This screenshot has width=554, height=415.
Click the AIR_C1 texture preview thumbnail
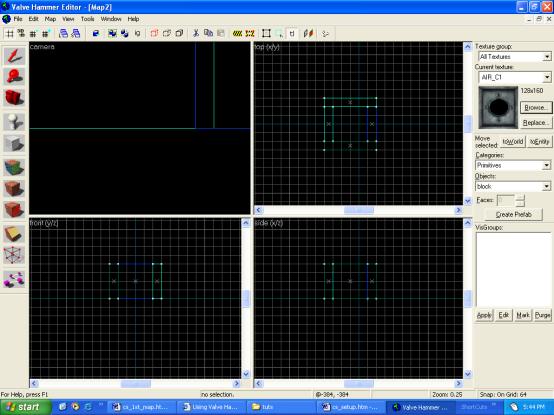(x=498, y=107)
